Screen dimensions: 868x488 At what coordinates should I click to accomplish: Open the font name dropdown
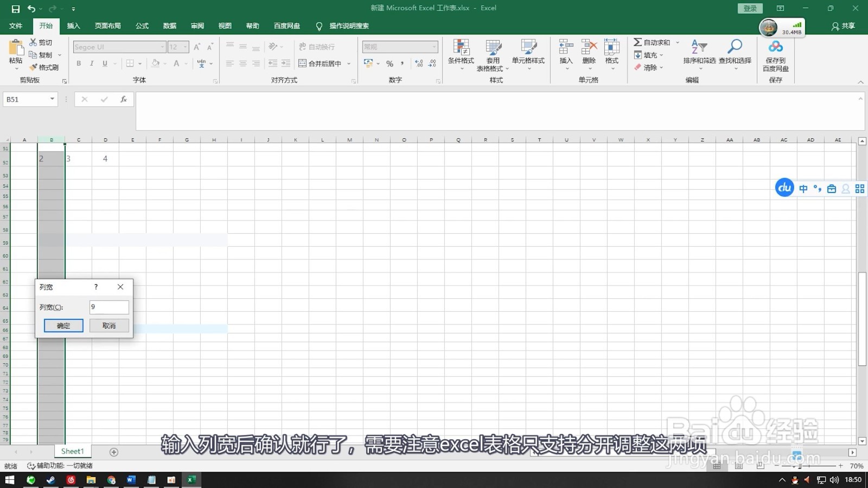coord(162,47)
